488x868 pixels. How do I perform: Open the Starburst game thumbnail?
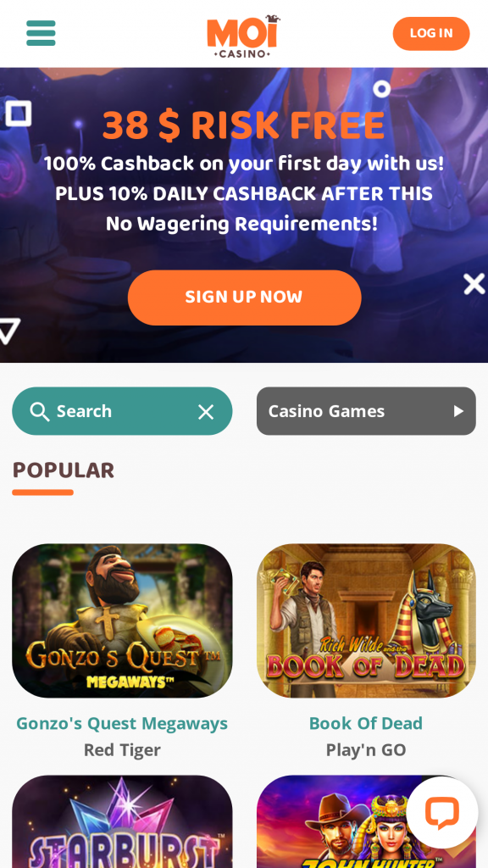pos(122,821)
